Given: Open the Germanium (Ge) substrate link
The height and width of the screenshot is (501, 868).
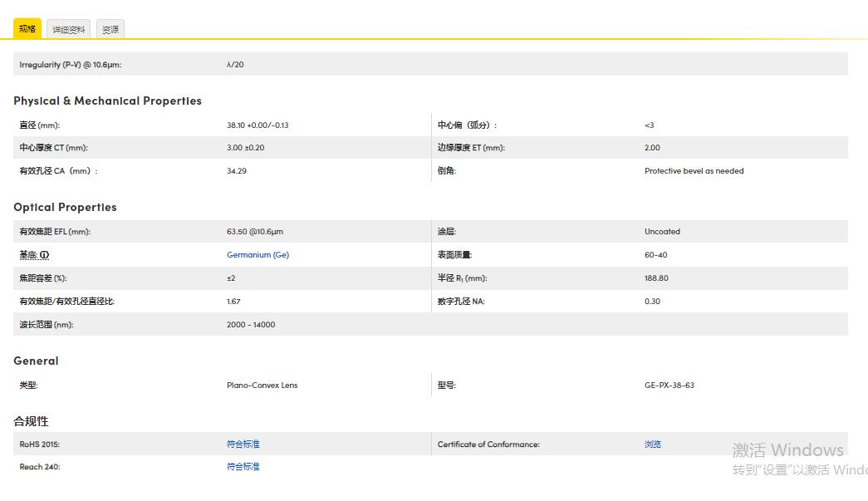Looking at the screenshot, I should (x=257, y=255).
